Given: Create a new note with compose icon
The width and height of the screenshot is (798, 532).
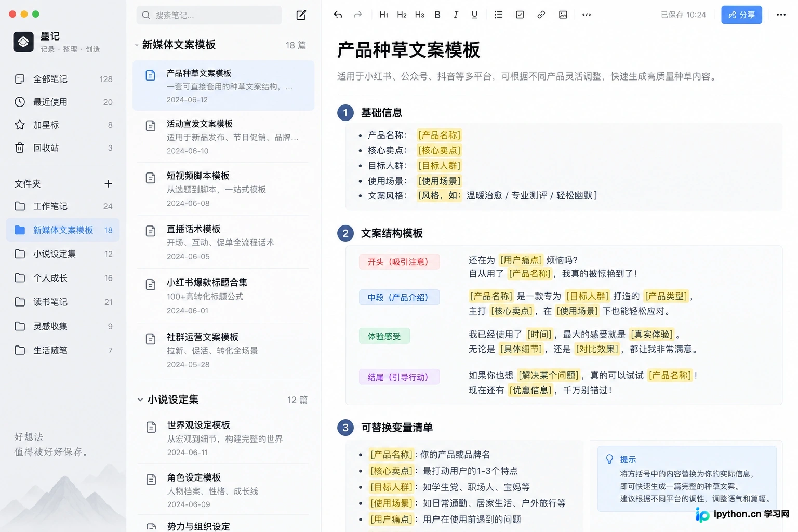Looking at the screenshot, I should [x=301, y=15].
